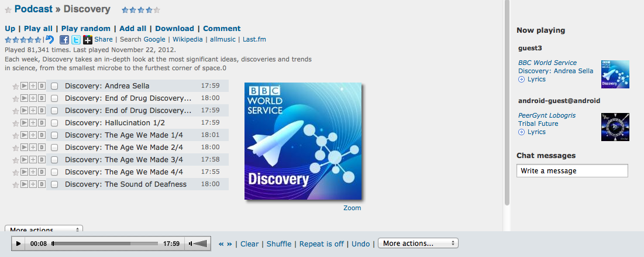Add Hallucination 1/2 to the queue
Image resolution: width=644 pixels, height=257 pixels.
click(33, 122)
